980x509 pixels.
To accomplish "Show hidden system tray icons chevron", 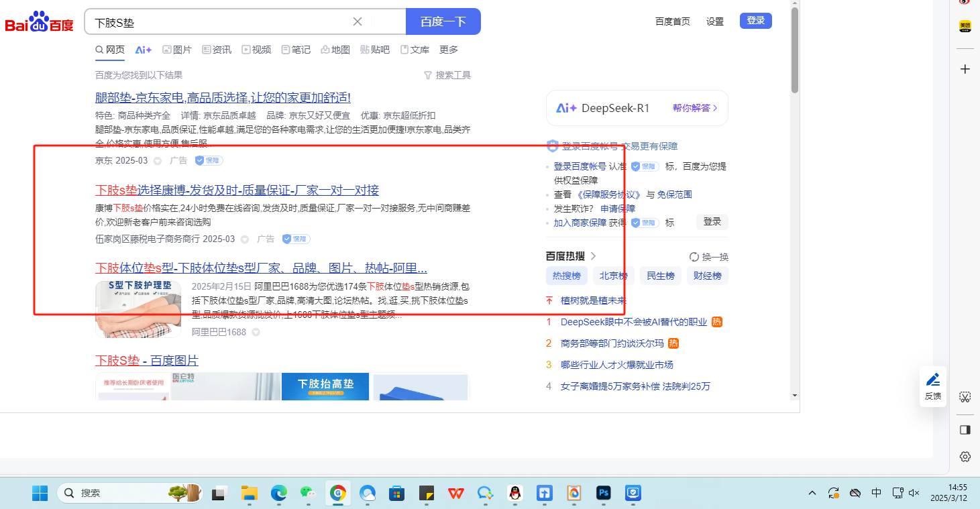I will [812, 493].
